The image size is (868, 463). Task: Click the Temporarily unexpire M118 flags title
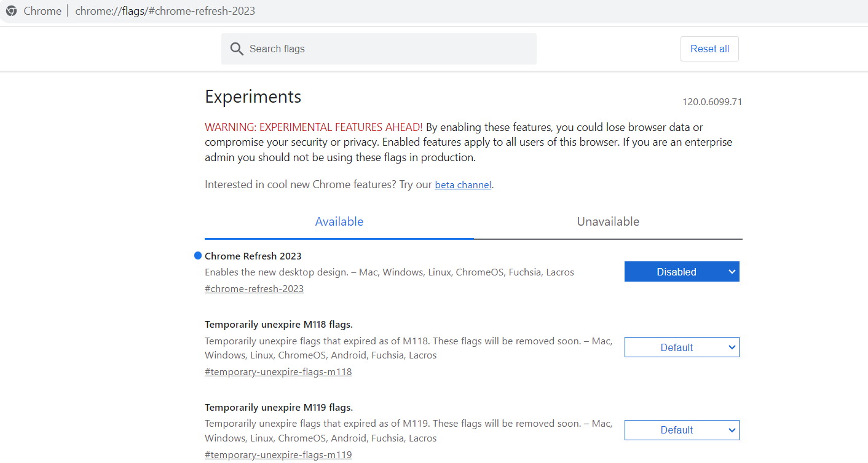[x=278, y=324]
